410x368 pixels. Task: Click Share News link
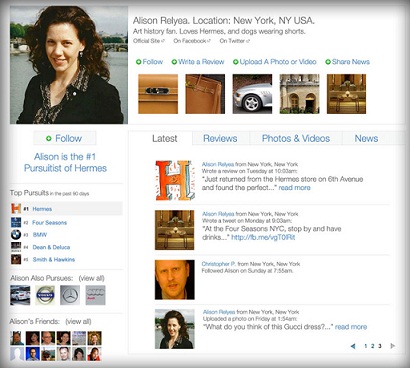click(x=347, y=62)
